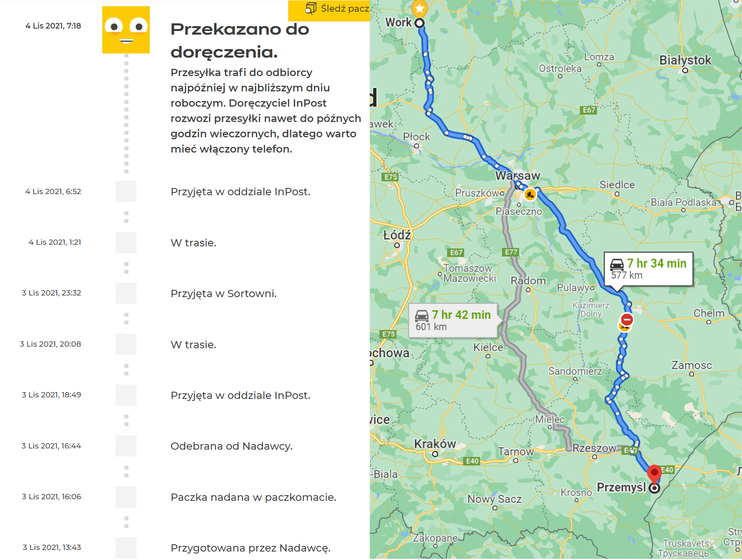
Task: Click the Kielce city label
Action: point(488,347)
